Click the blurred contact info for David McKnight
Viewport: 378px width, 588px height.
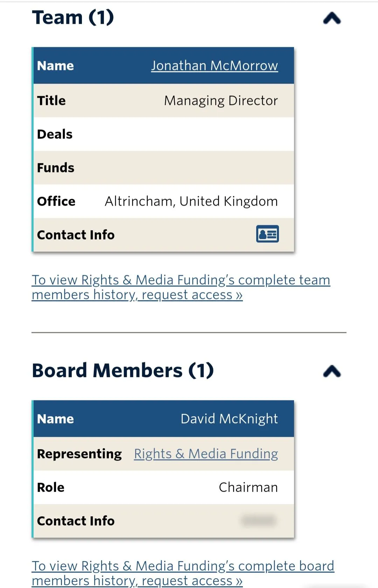(x=259, y=520)
